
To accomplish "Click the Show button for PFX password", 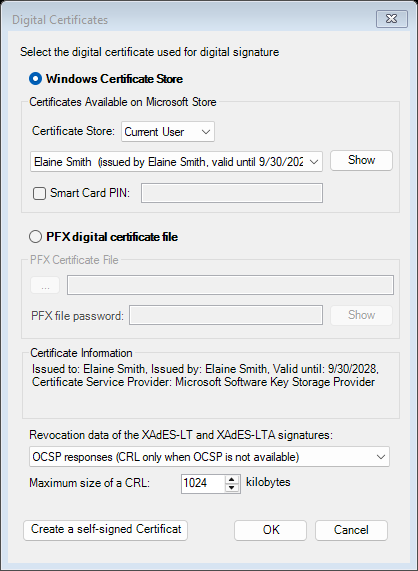I will pos(361,315).
